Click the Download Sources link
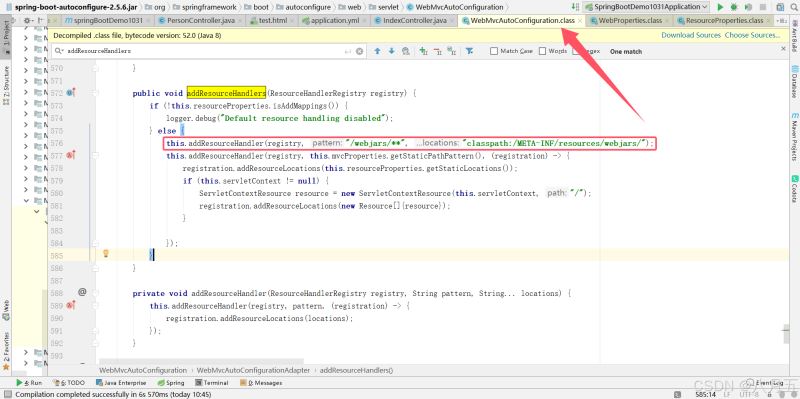The height and width of the screenshot is (399, 800). click(x=691, y=35)
